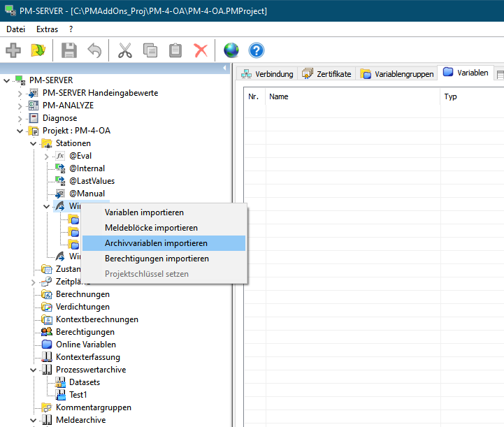This screenshot has height=427, width=504.
Task: Select the Meldearchive tree item
Action: pos(80,420)
